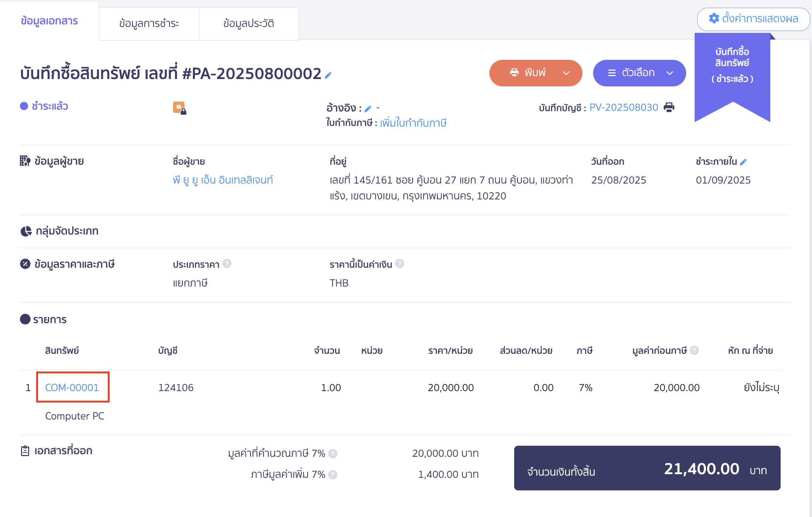Edit reference with pencil icon beside อ้างอิง
812x517 pixels.
(368, 109)
